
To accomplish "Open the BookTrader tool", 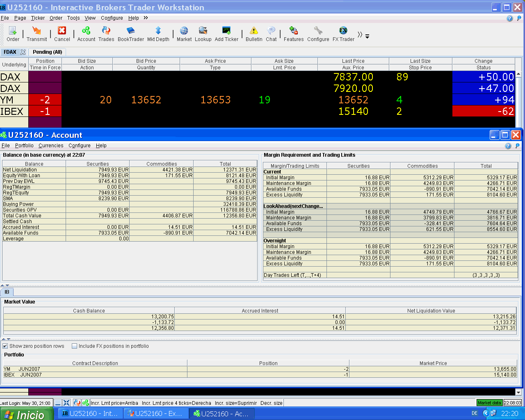I will click(x=131, y=34).
